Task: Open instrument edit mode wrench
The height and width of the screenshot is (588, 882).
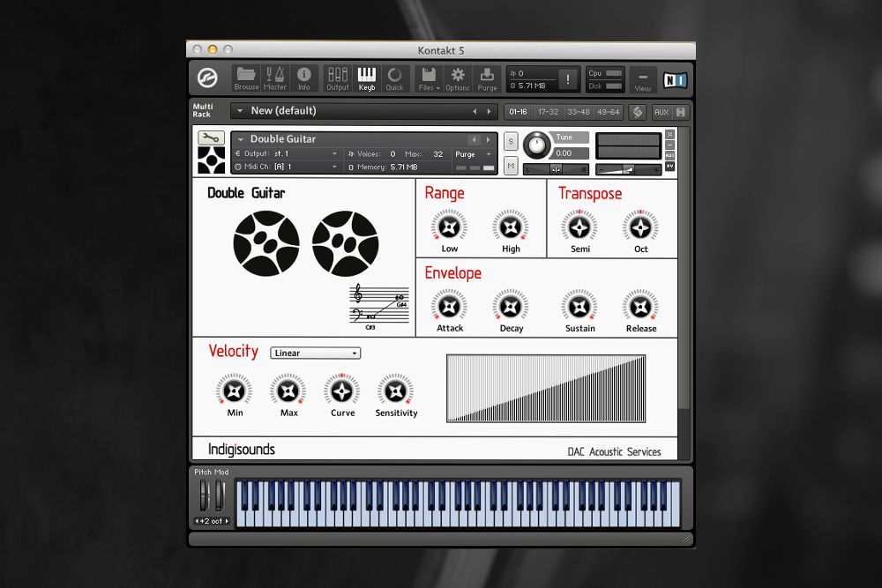Action: coord(211,138)
